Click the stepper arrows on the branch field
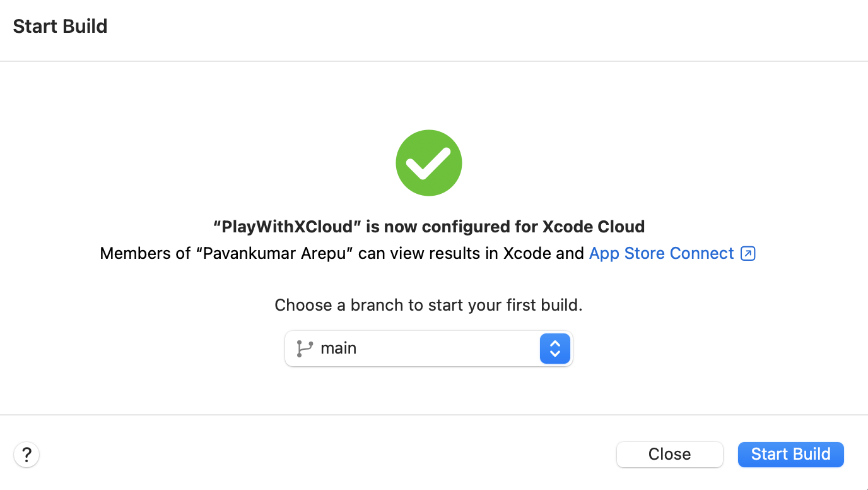 click(554, 348)
